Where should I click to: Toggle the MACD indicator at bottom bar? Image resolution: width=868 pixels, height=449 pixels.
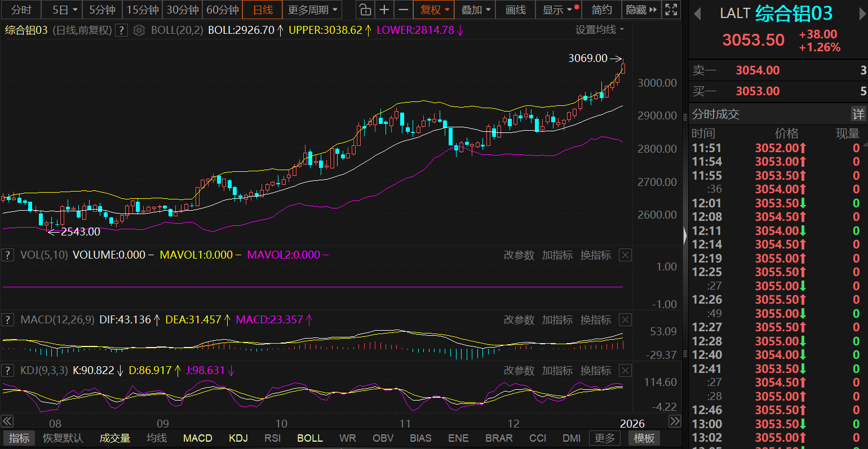coord(197,438)
